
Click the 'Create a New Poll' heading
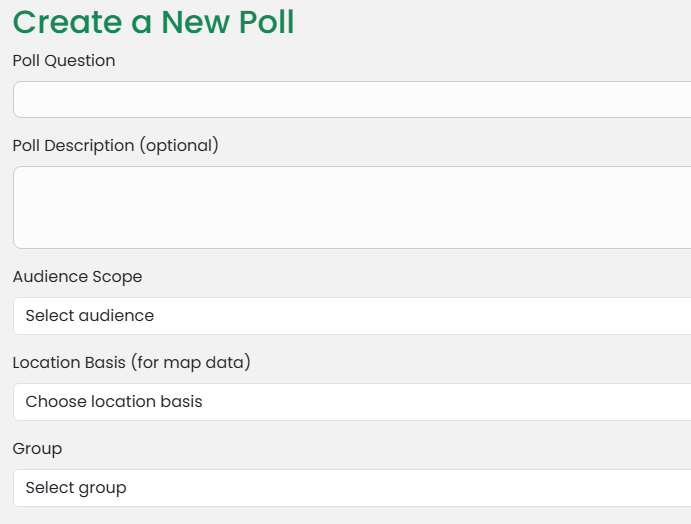[x=153, y=21]
